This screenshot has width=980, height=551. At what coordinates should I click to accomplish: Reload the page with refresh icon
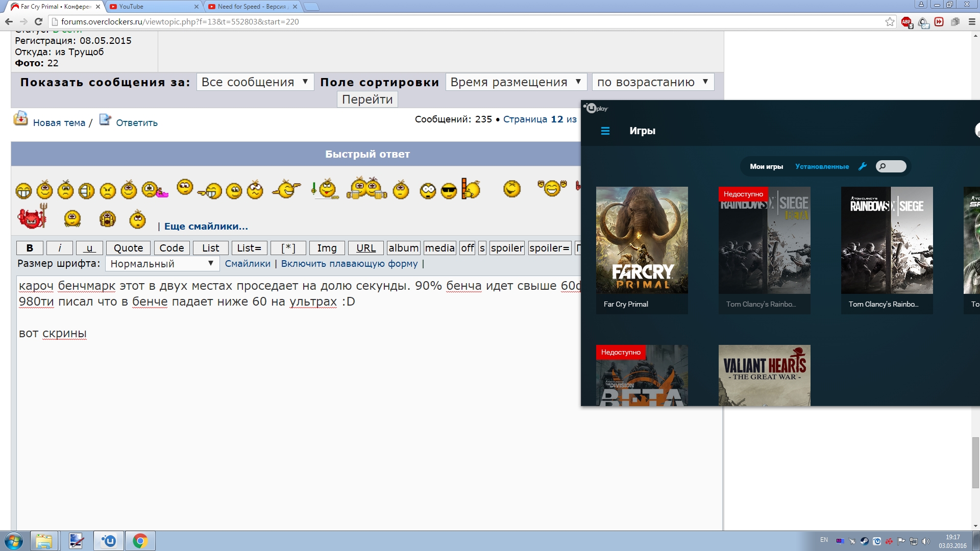click(38, 21)
